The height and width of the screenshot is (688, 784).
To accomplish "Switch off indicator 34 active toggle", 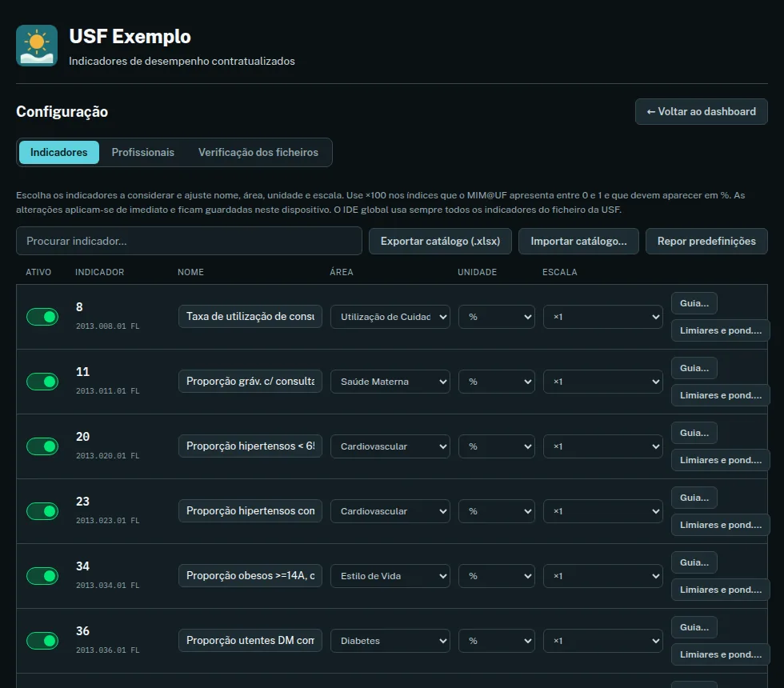I will pyautogui.click(x=42, y=576).
